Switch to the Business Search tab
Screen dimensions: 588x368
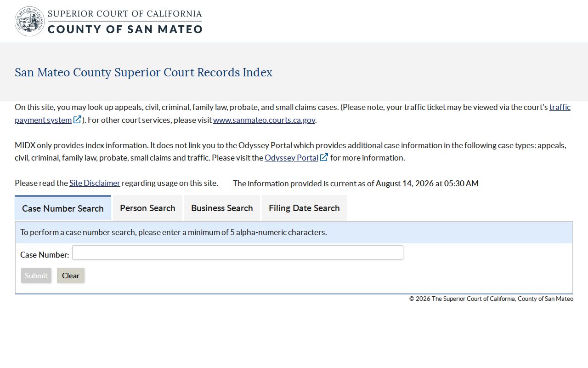222,208
